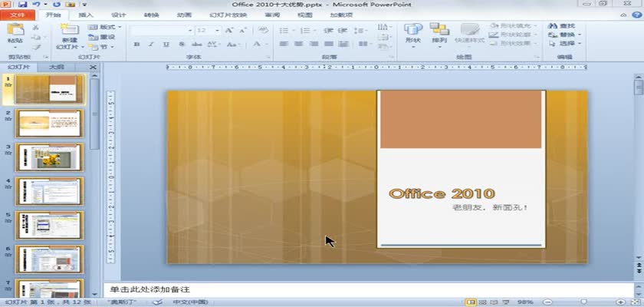
Task: Open the Font Color dropdown arrow
Action: pos(268,44)
